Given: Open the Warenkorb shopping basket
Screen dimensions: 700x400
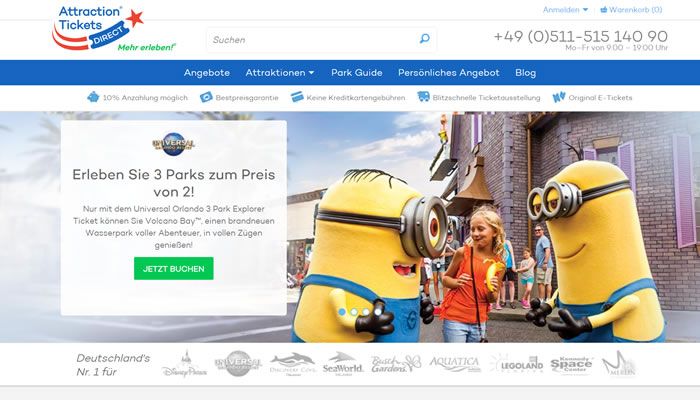Looking at the screenshot, I should pos(631,9).
